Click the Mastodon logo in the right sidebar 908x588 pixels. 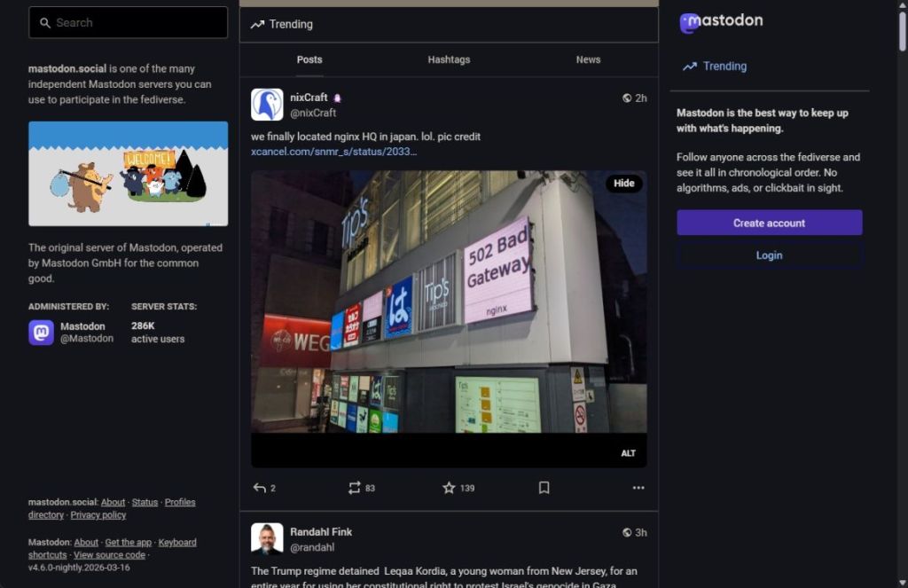(x=721, y=20)
